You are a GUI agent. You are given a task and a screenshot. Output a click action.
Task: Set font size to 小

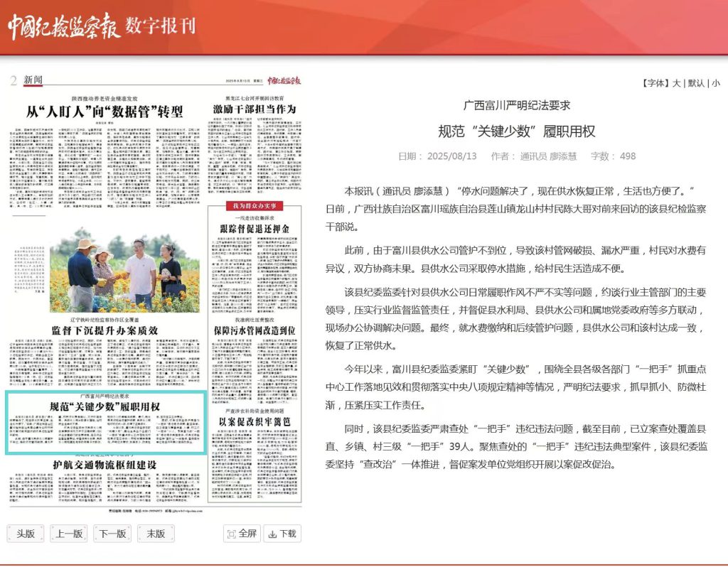(x=715, y=83)
